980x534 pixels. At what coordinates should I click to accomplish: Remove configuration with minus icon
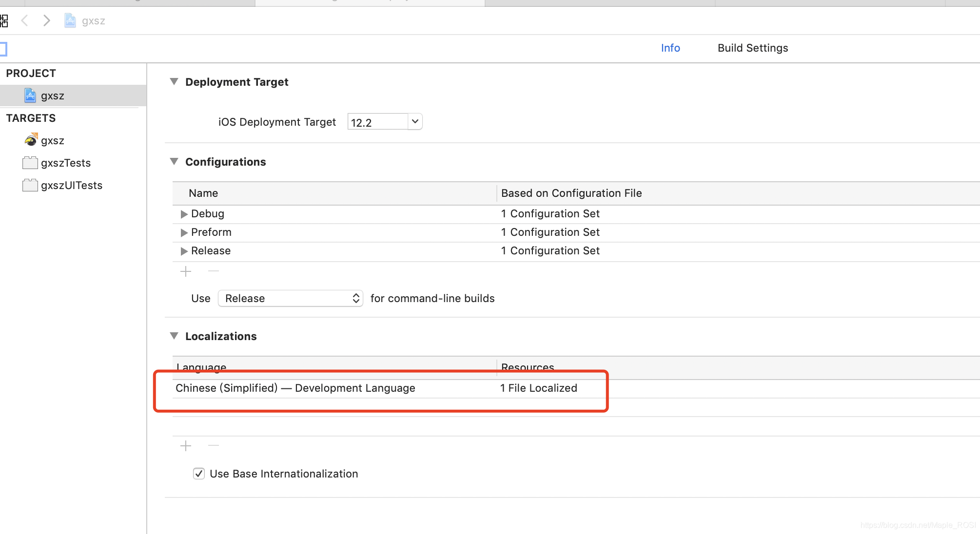point(214,271)
